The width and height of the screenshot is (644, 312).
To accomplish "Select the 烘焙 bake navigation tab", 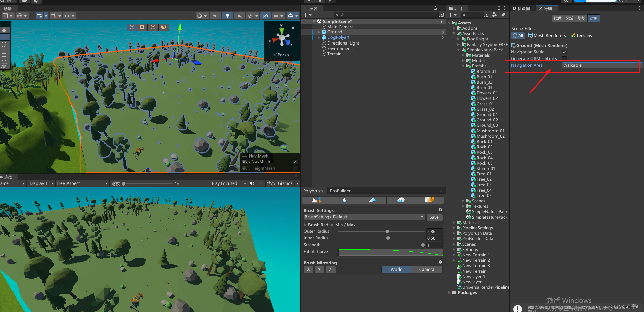I will pos(581,18).
